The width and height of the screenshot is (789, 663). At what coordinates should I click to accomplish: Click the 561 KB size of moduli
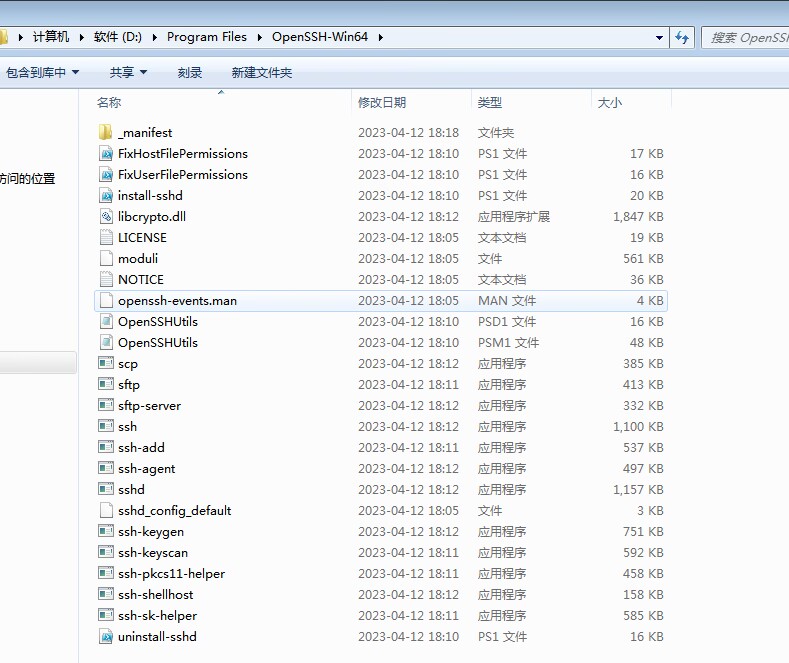(x=643, y=259)
